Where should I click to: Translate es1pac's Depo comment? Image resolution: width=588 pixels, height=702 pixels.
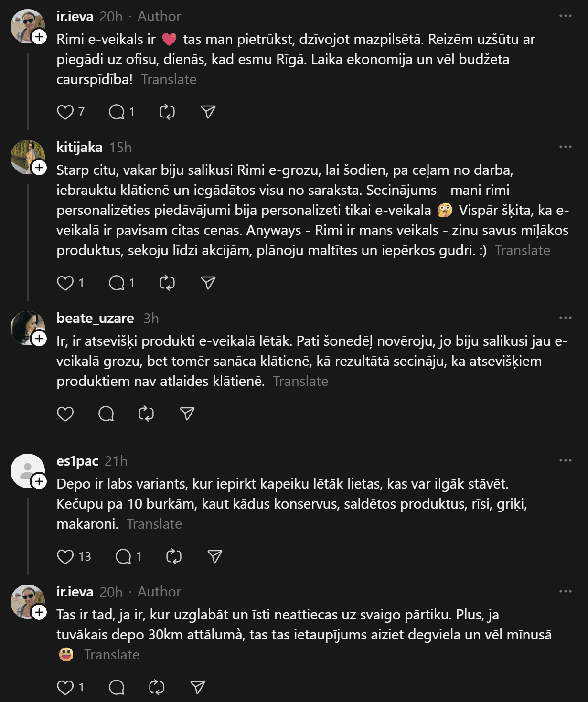coord(154,524)
